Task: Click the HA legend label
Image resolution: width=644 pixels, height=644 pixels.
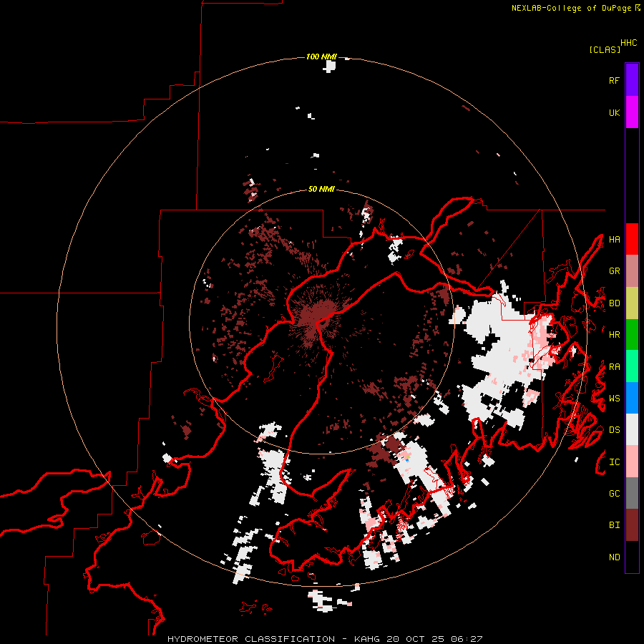Action: tap(614, 240)
